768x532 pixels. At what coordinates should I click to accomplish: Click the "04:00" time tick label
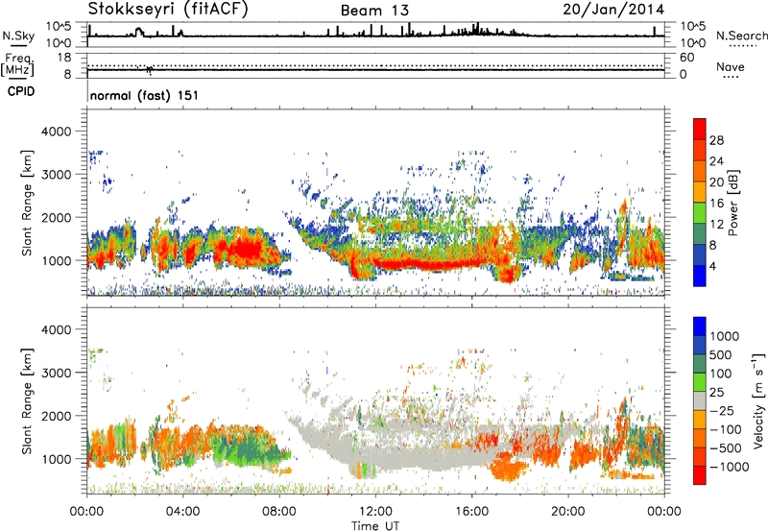[x=182, y=512]
